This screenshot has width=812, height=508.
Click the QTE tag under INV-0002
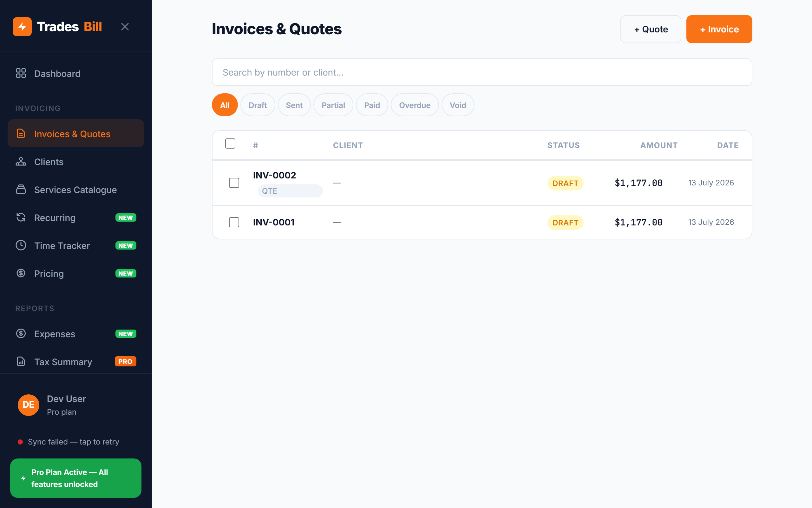[290, 191]
